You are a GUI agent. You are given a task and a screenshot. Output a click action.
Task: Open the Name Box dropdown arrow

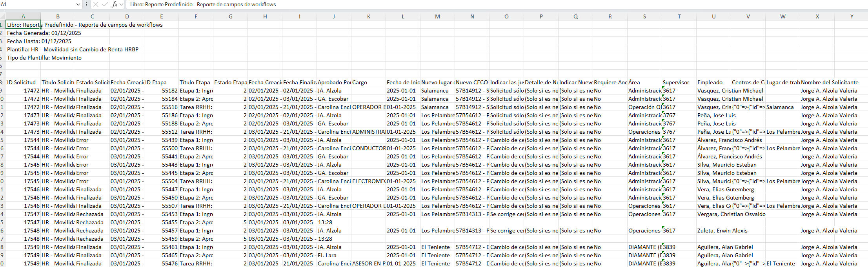(78, 4)
